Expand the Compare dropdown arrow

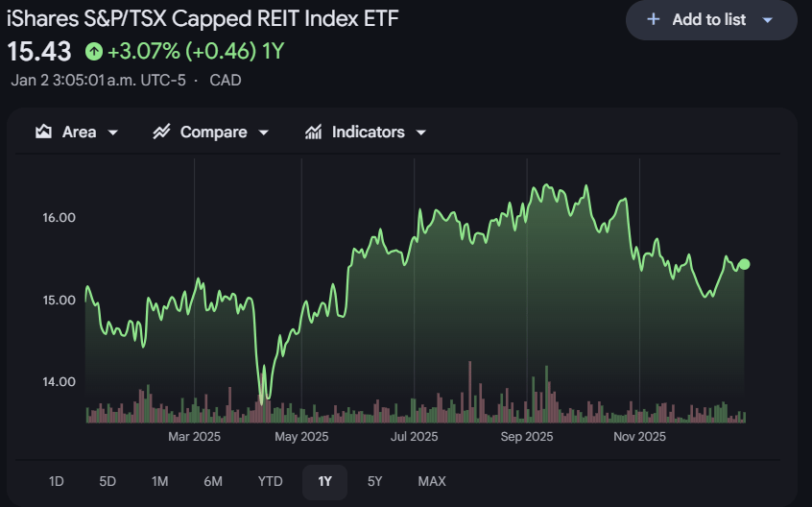264,133
